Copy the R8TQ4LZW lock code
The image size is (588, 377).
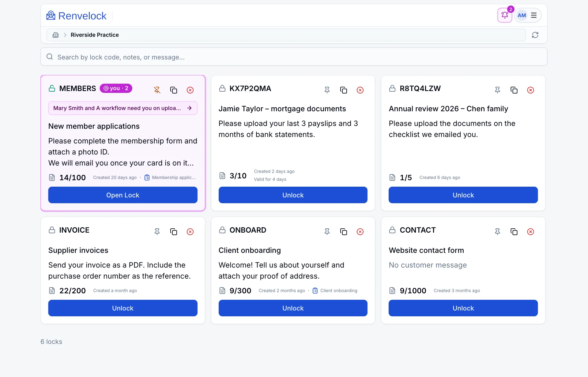click(514, 90)
